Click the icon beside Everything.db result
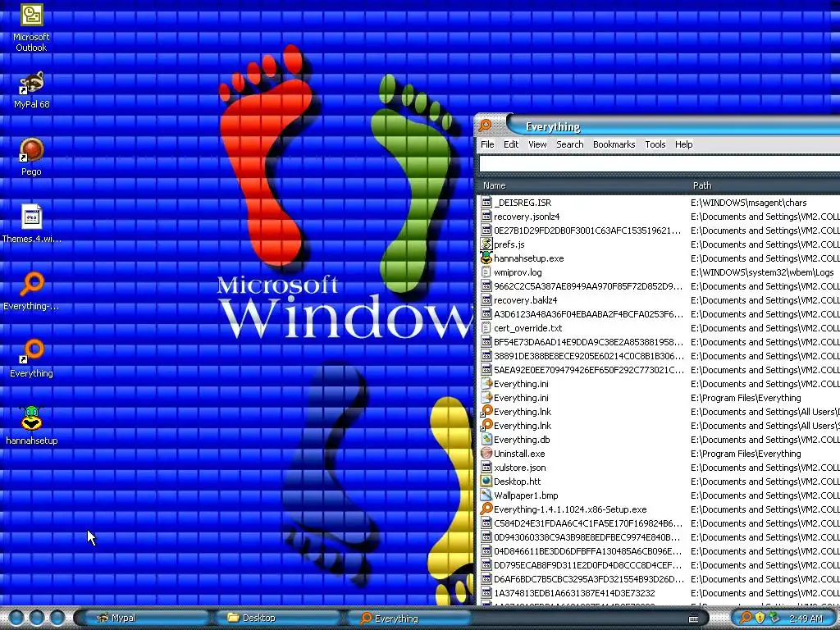 click(486, 440)
